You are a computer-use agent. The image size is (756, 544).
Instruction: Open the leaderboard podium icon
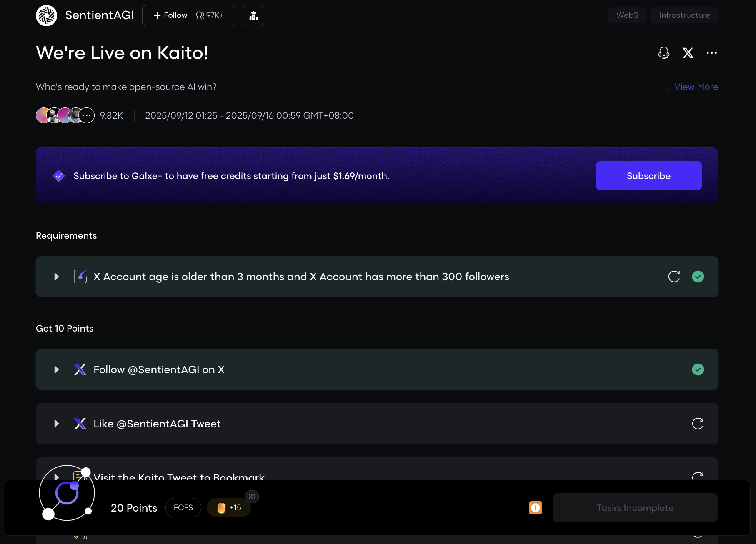click(253, 16)
